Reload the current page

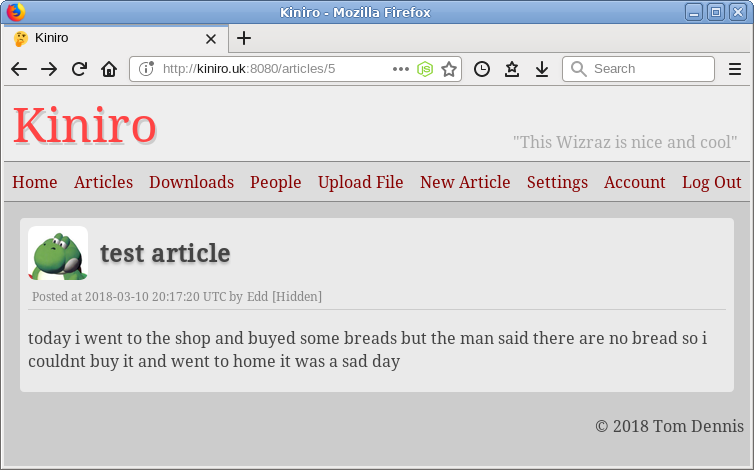79,69
